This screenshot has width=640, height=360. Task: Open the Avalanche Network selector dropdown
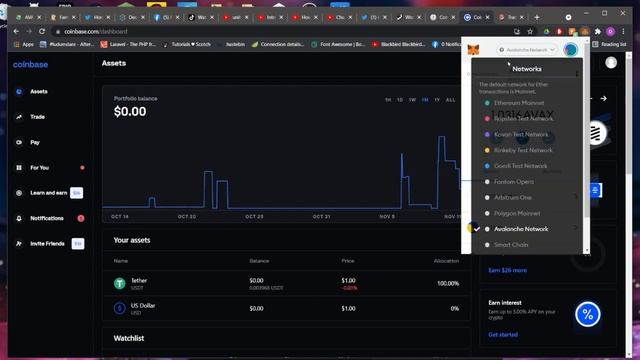point(527,50)
